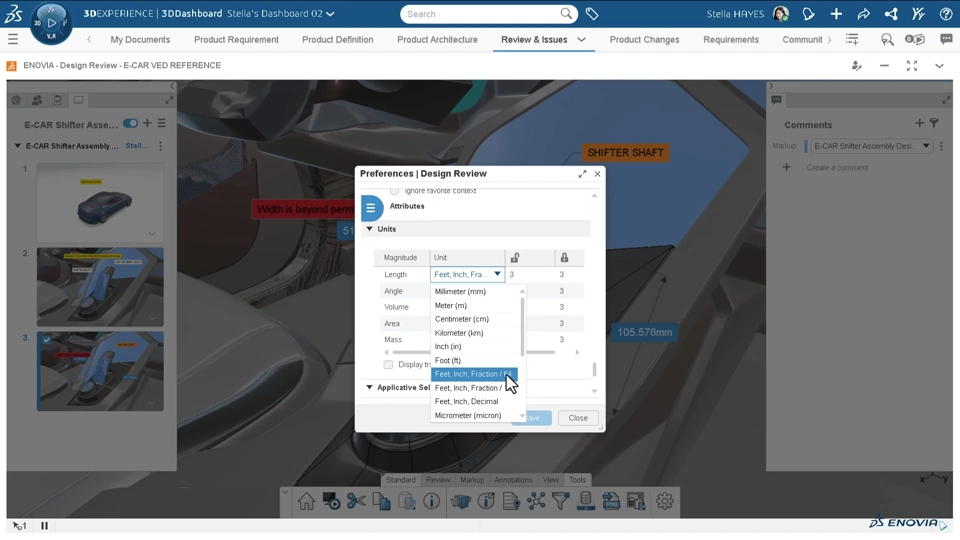The height and width of the screenshot is (540, 960).
Task: Open the collaboration network icon in top bar
Action: (891, 13)
